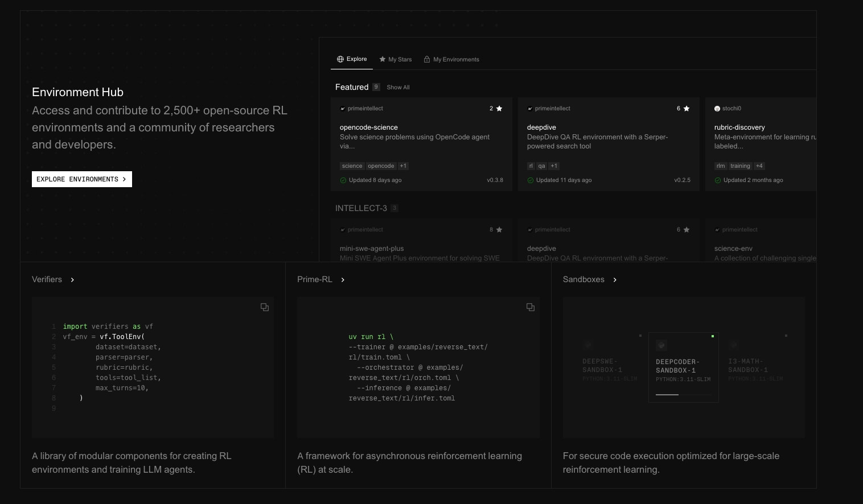The image size is (863, 504).
Task: Expand Prime-RL with its chevron arrow
Action: (343, 280)
